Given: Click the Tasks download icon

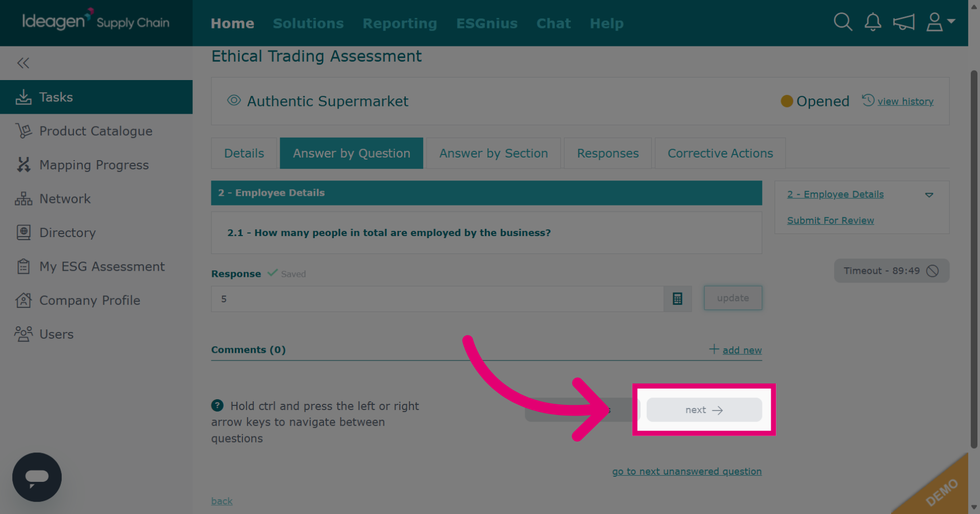Looking at the screenshot, I should coord(23,97).
